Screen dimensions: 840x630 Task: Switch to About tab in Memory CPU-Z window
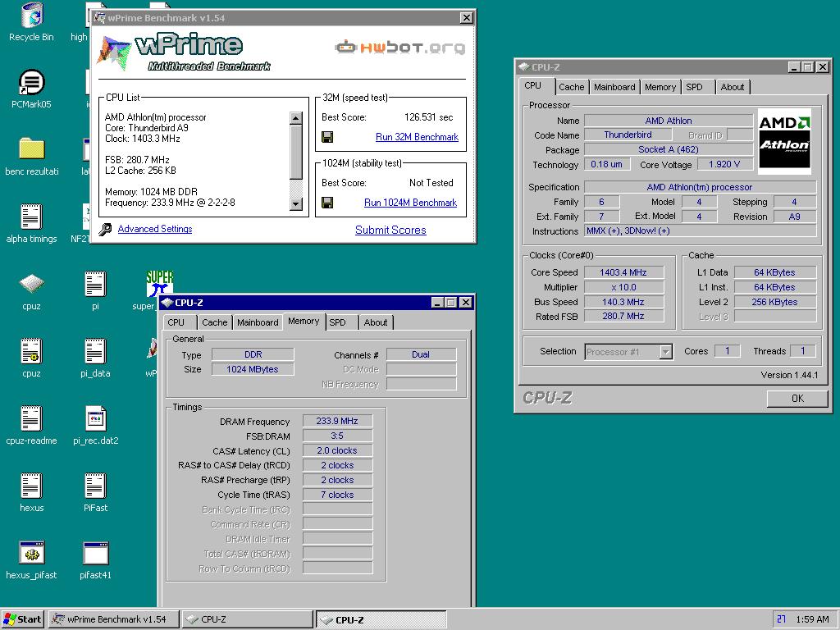[376, 322]
